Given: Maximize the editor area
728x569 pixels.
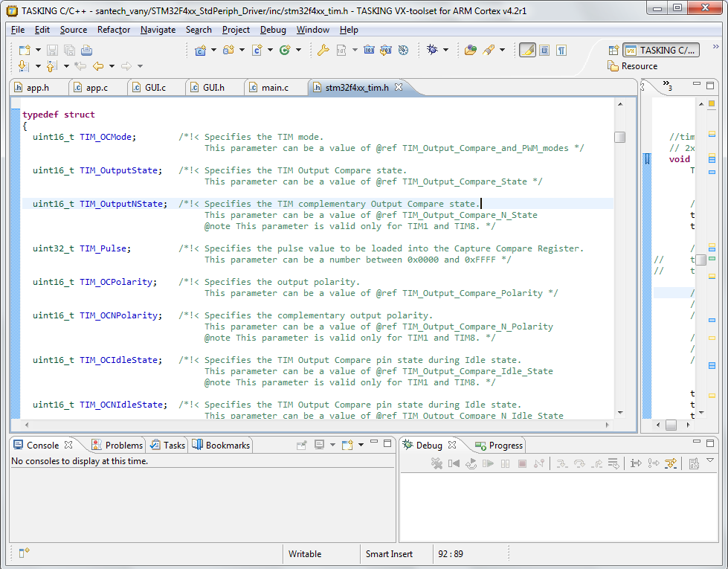Looking at the screenshot, I should click(710, 85).
